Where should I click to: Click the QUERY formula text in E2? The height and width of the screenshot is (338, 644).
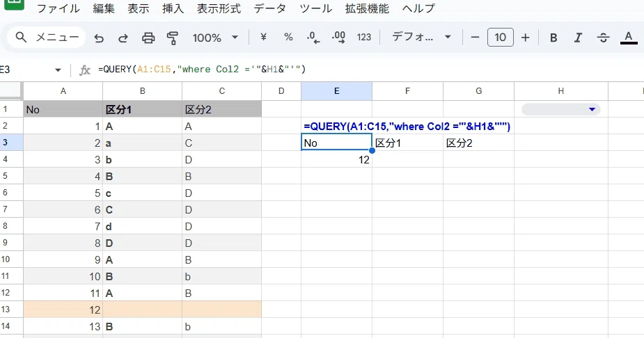click(x=407, y=127)
